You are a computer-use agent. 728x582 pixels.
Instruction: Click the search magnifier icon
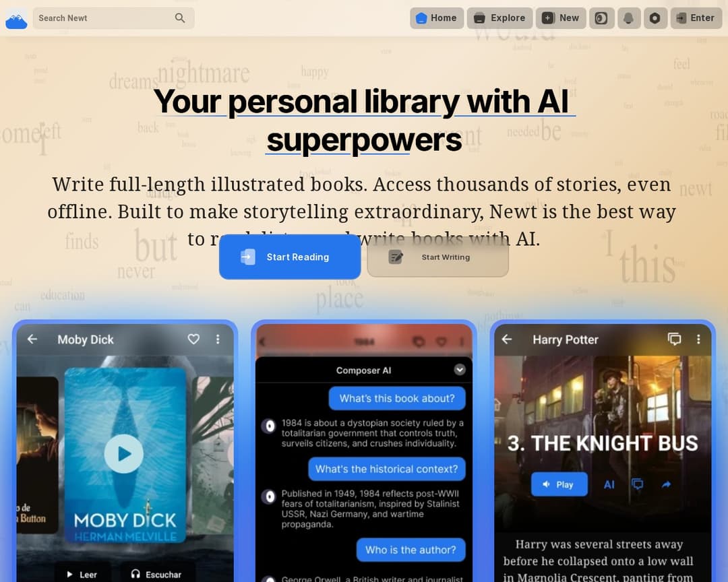coord(180,18)
